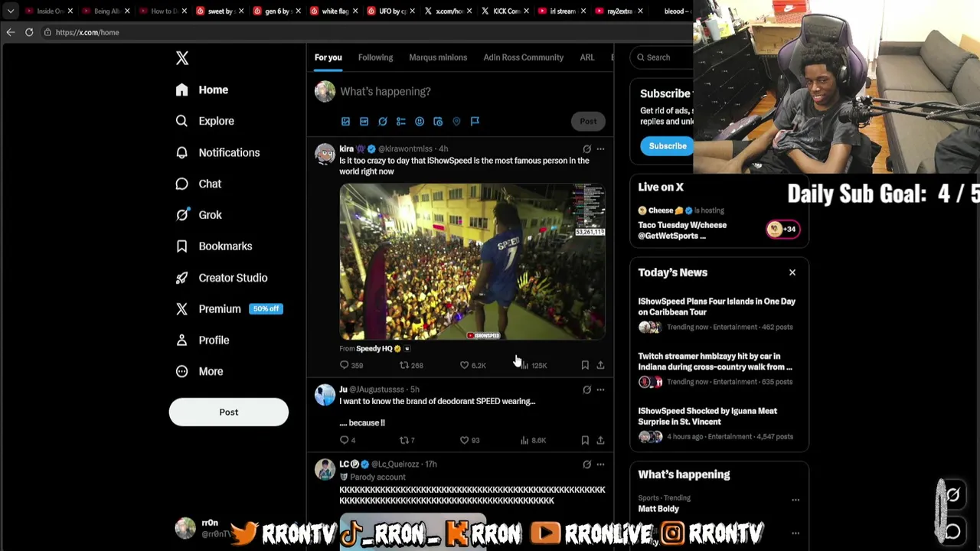This screenshot has width=980, height=551.
Task: Open Creator Studio in the sidebar
Action: 221,278
